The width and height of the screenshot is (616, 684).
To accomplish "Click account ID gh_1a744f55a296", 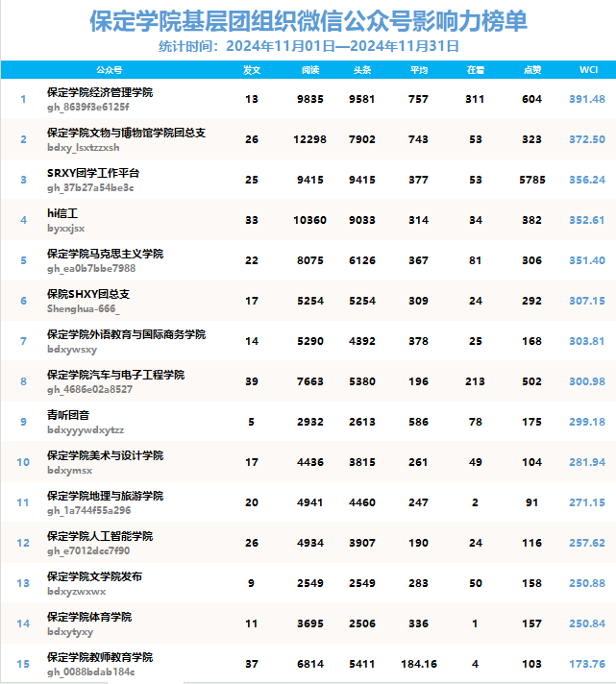I will point(89,511).
